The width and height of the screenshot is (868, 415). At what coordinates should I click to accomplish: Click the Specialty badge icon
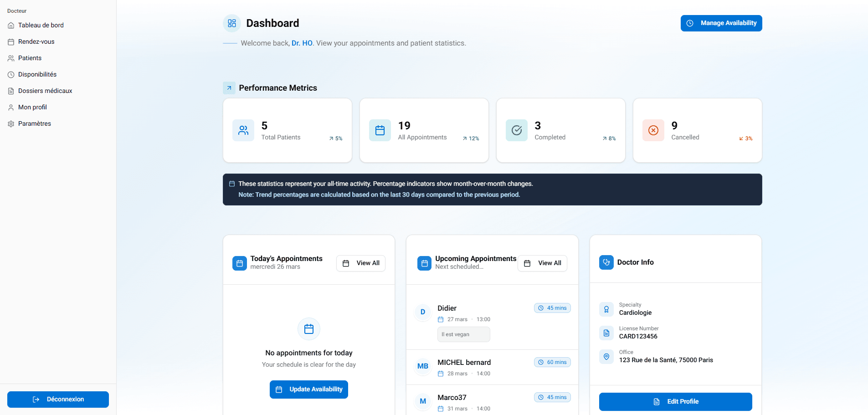pyautogui.click(x=606, y=309)
